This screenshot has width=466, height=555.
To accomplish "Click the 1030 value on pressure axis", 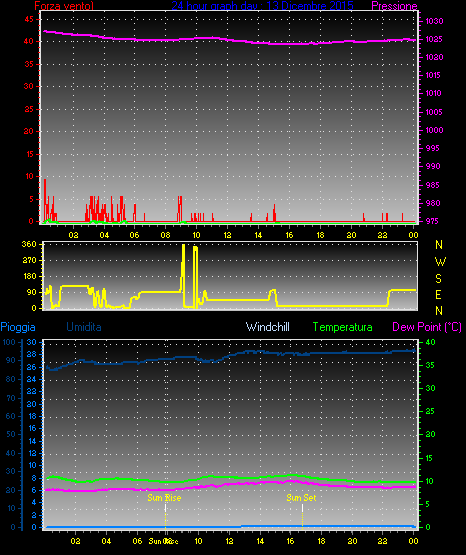I will [434, 21].
